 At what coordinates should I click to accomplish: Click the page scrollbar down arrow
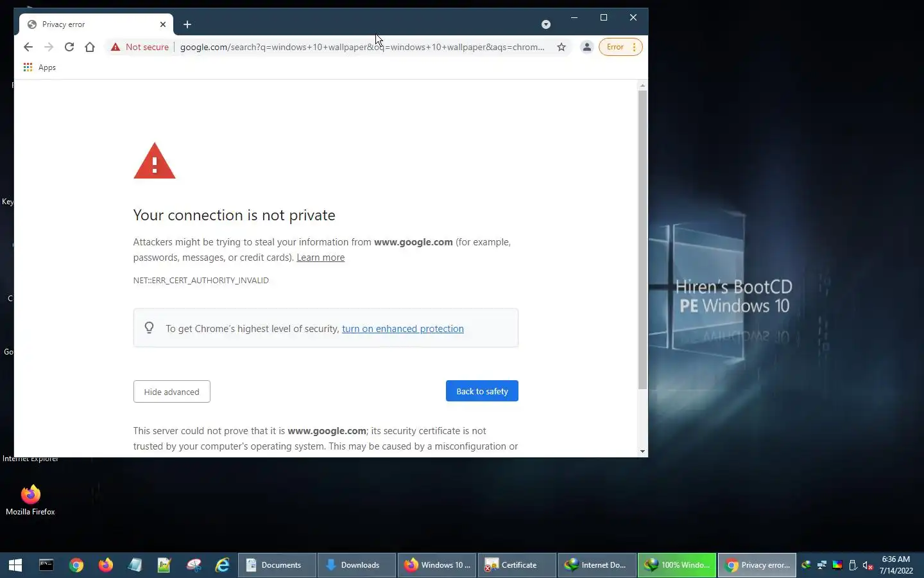coord(642,451)
